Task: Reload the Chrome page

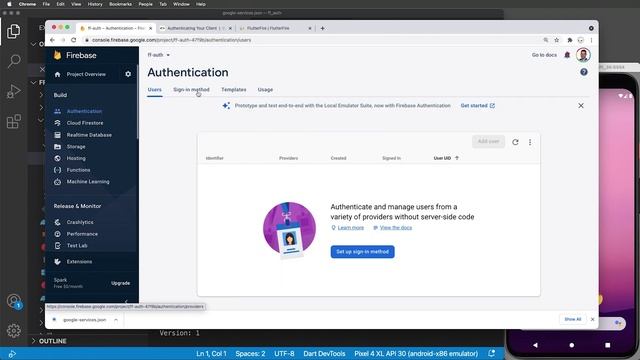Action: [73, 40]
